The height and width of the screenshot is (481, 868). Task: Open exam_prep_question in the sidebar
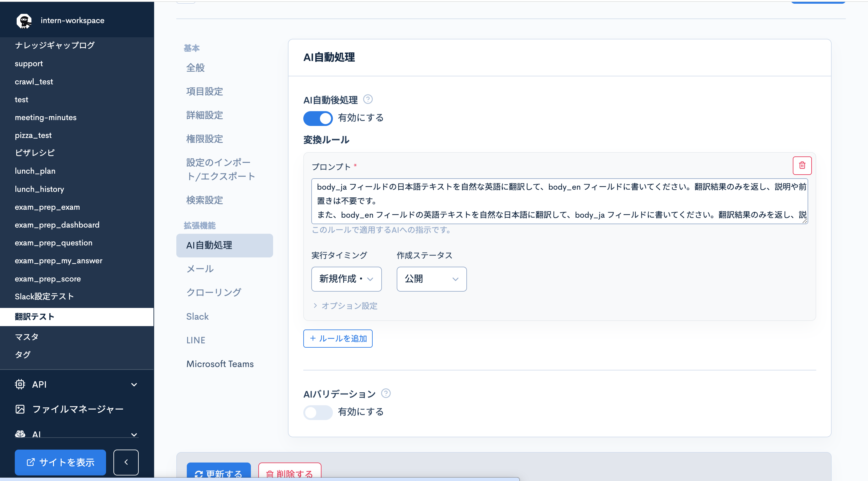[53, 243]
